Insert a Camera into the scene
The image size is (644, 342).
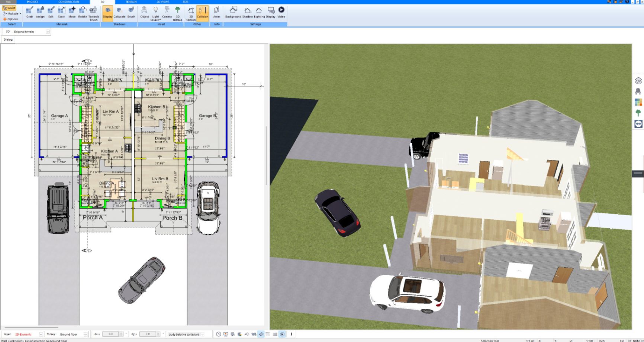(x=167, y=12)
